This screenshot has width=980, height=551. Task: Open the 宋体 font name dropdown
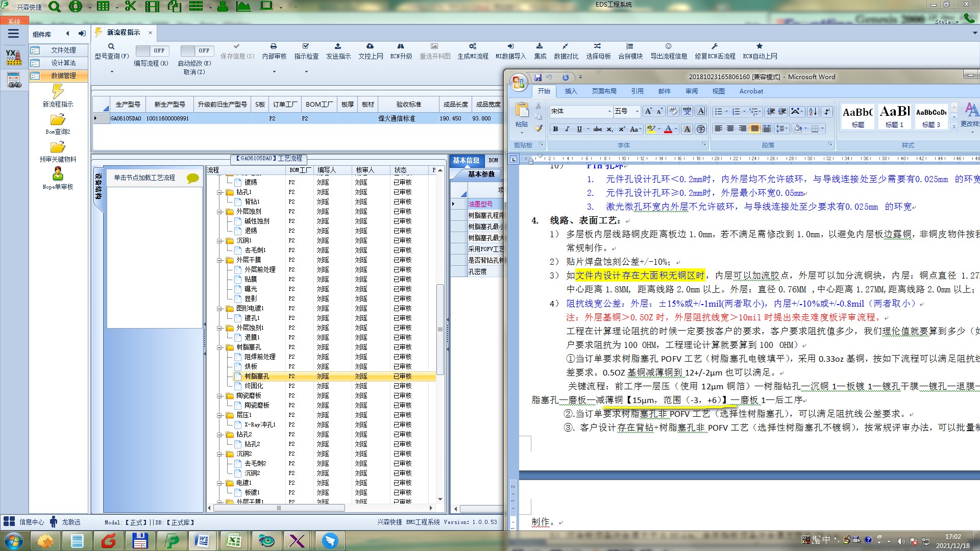coord(609,111)
